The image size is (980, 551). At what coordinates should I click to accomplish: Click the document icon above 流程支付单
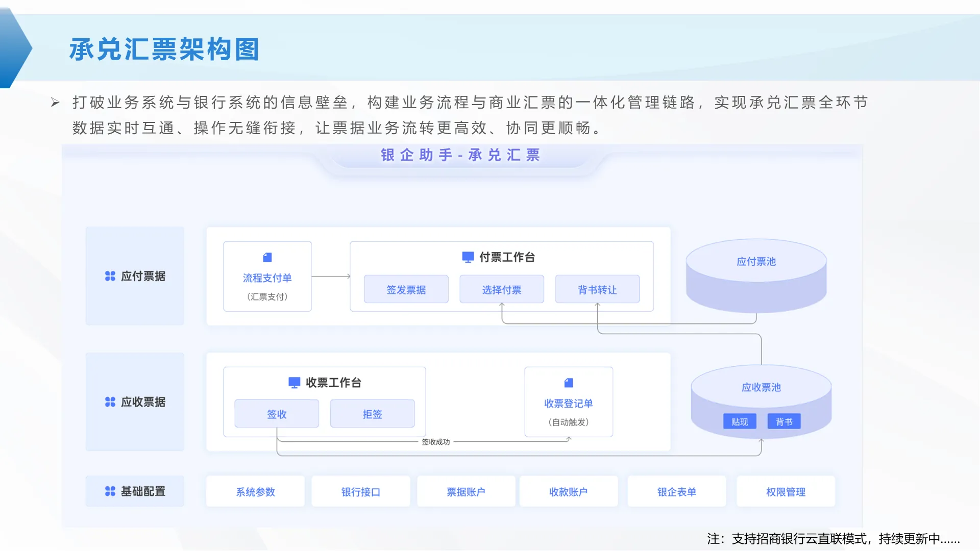pyautogui.click(x=267, y=257)
